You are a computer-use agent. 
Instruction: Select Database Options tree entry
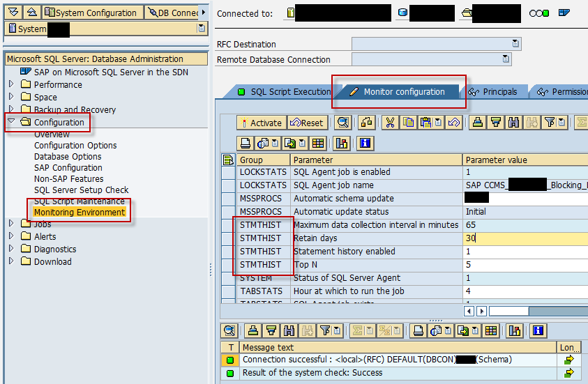pyautogui.click(x=68, y=157)
